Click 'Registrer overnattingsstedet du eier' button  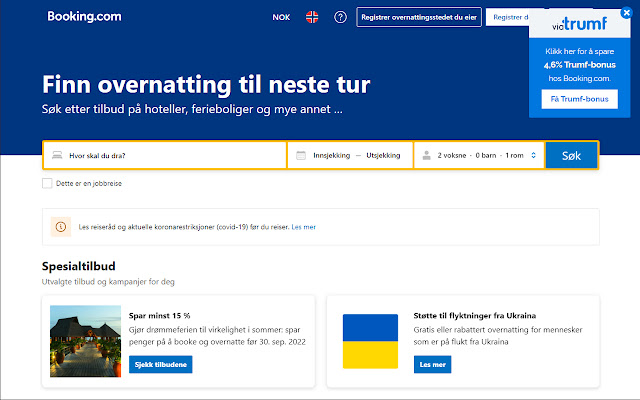point(419,17)
